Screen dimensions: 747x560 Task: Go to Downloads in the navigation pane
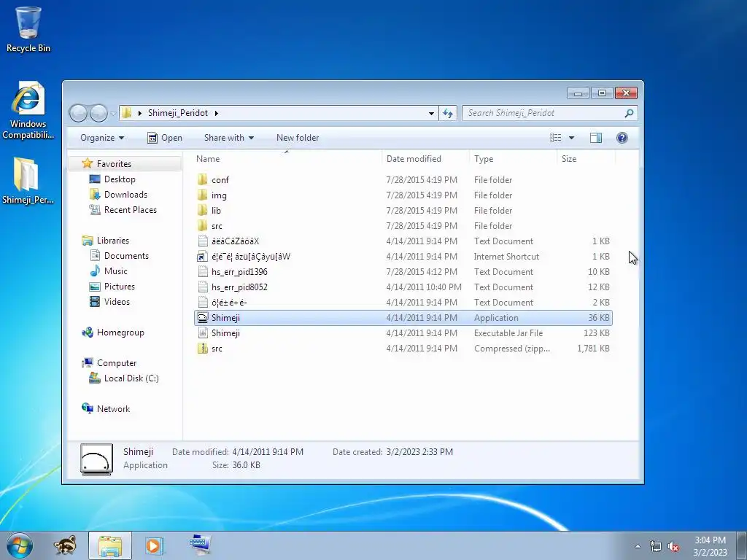tap(125, 194)
